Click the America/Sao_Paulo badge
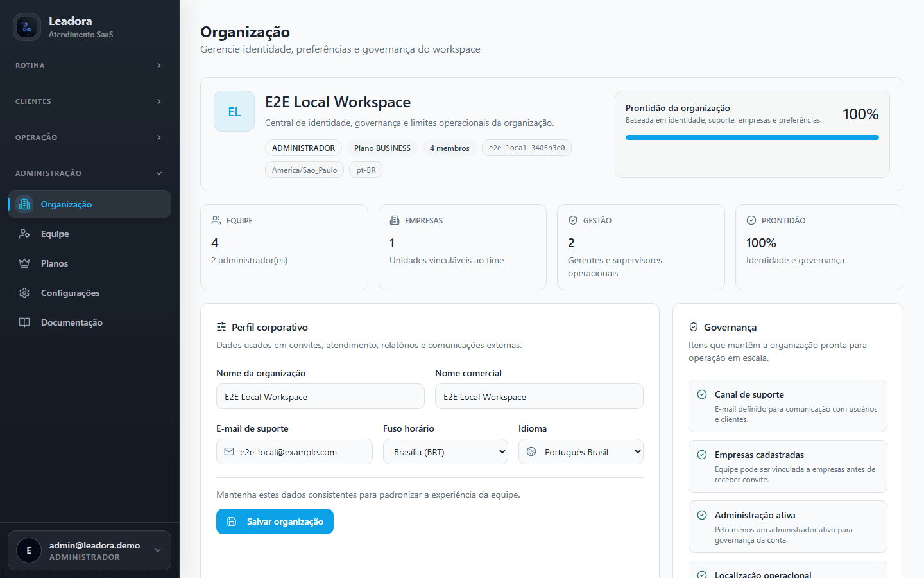 point(305,170)
